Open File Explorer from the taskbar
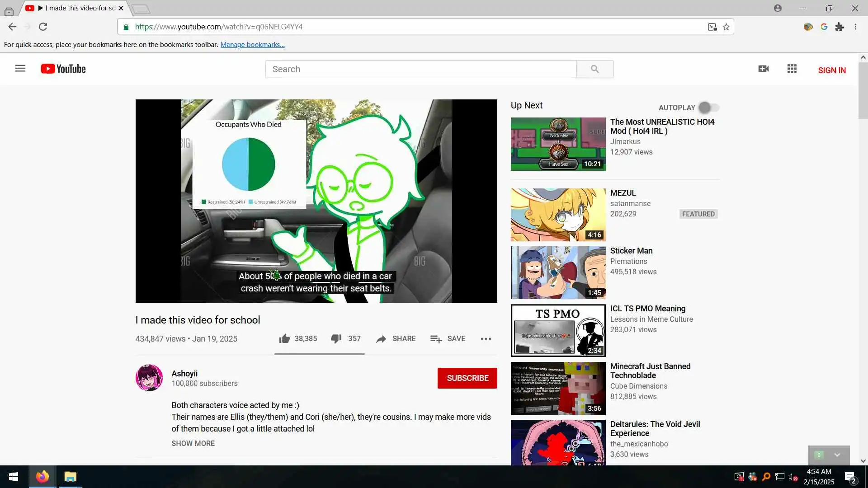This screenshot has width=868, height=488. tap(70, 477)
